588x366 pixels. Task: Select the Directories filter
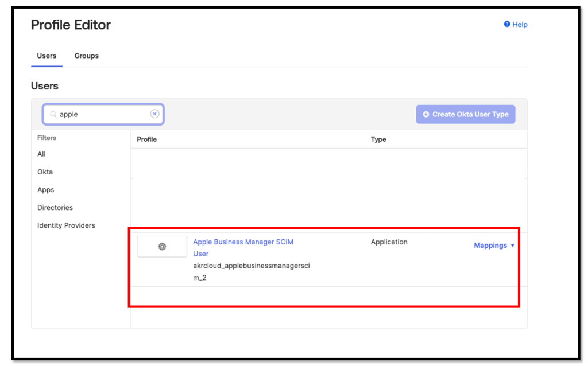[55, 208]
